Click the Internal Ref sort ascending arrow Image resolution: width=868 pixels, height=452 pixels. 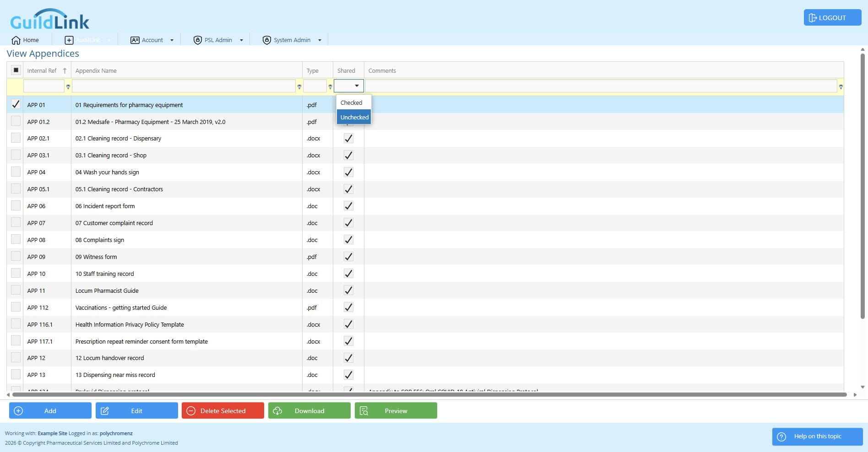[x=65, y=70]
